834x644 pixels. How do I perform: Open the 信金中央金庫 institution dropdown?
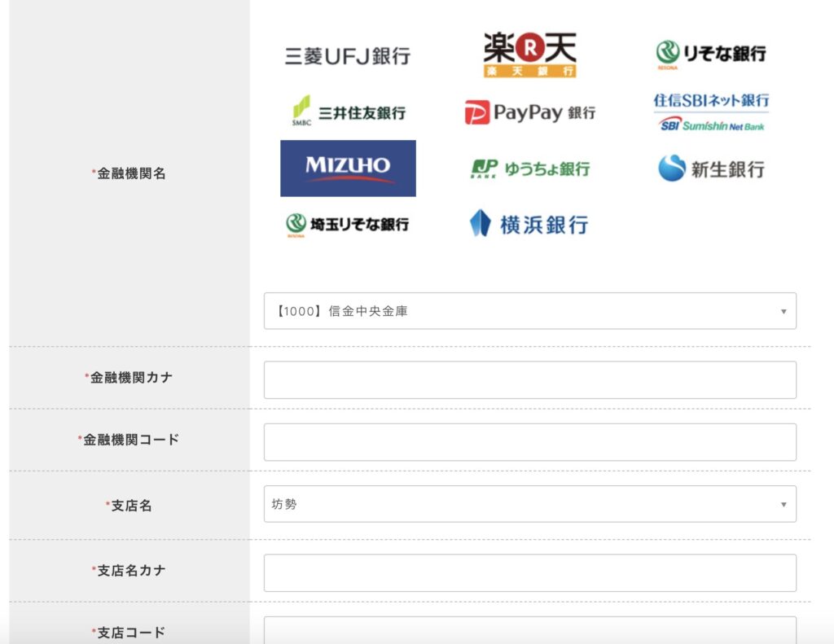(529, 311)
